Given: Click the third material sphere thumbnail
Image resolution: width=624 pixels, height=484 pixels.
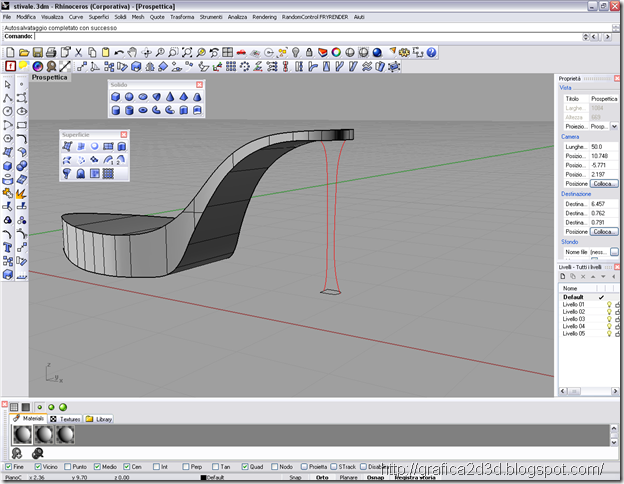Looking at the screenshot, I should coord(65,435).
